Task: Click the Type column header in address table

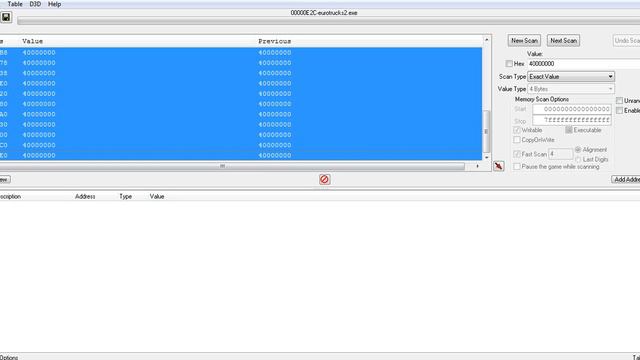Action: pyautogui.click(x=125, y=196)
